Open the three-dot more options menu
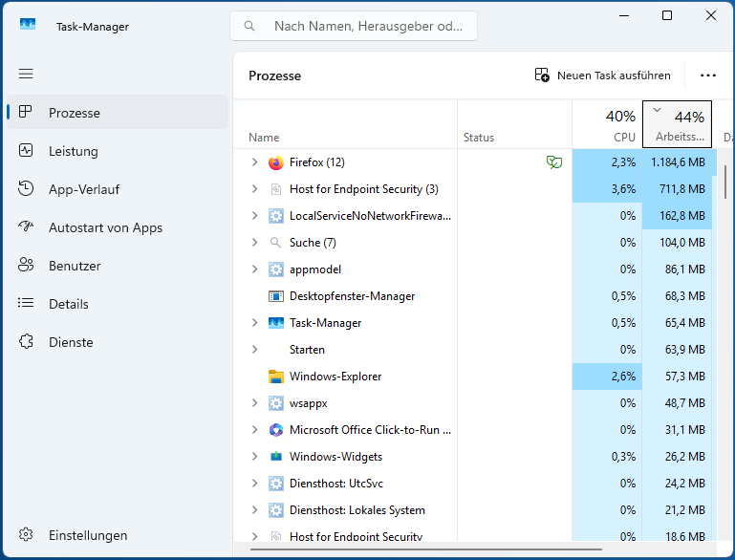 tap(708, 75)
